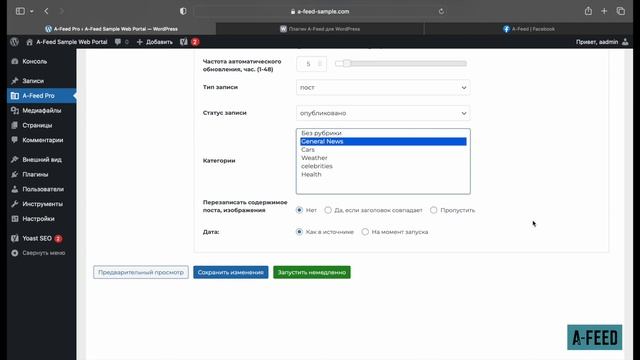The height and width of the screenshot is (360, 640).
Task: Open a new tab with the plus icon
Action: tap(604, 11)
